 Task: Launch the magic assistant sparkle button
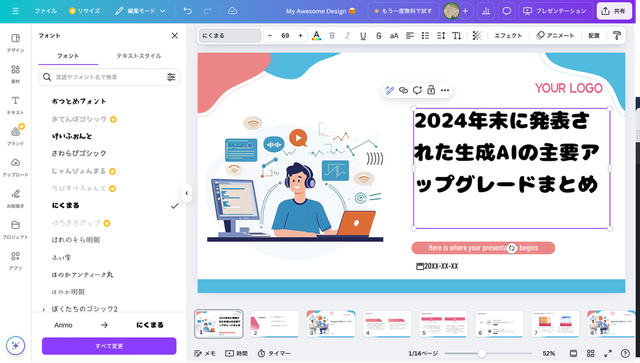(16, 345)
